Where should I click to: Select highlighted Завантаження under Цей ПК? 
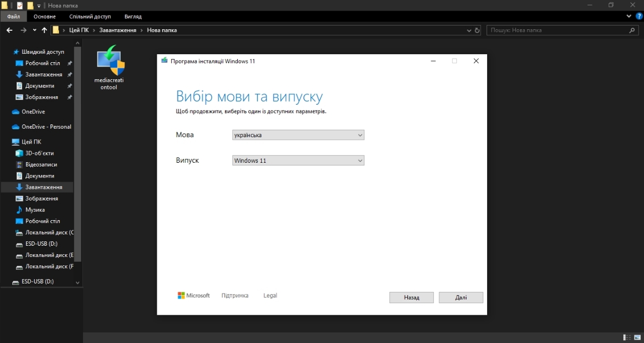(x=37, y=187)
